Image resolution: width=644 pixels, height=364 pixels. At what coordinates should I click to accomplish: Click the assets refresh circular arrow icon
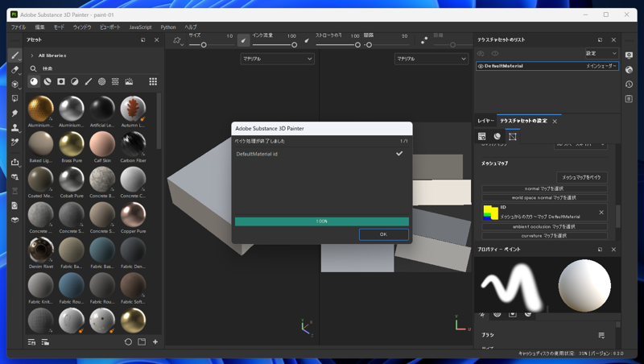(x=128, y=341)
